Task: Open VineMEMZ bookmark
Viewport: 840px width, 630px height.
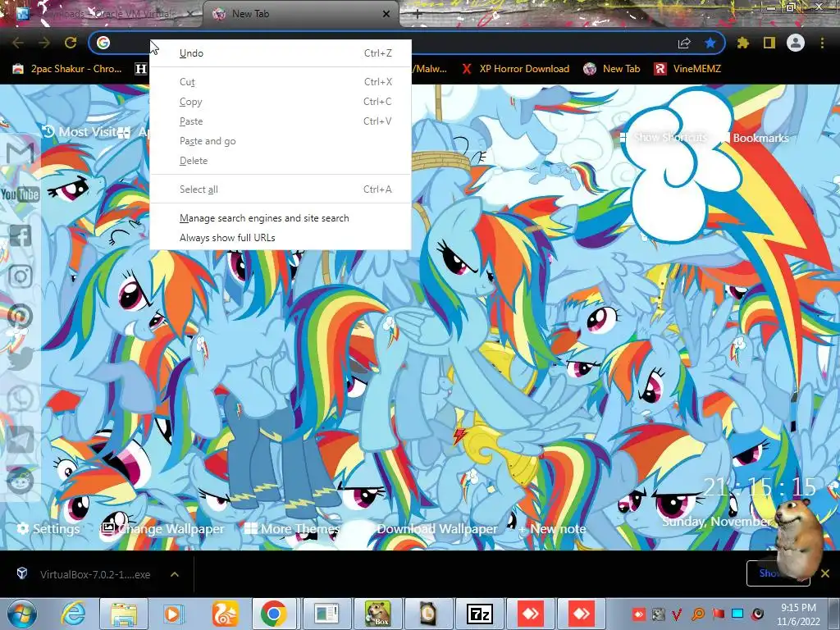Action: click(688, 69)
